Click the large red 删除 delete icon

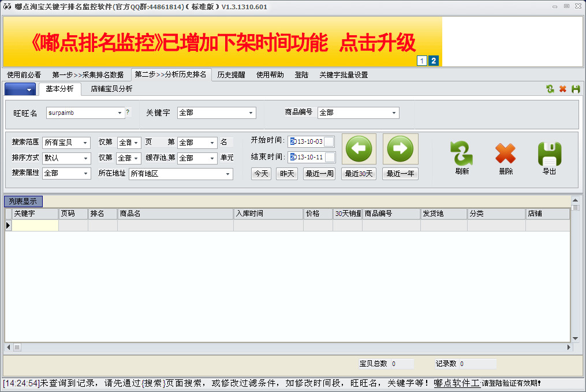[x=506, y=153]
